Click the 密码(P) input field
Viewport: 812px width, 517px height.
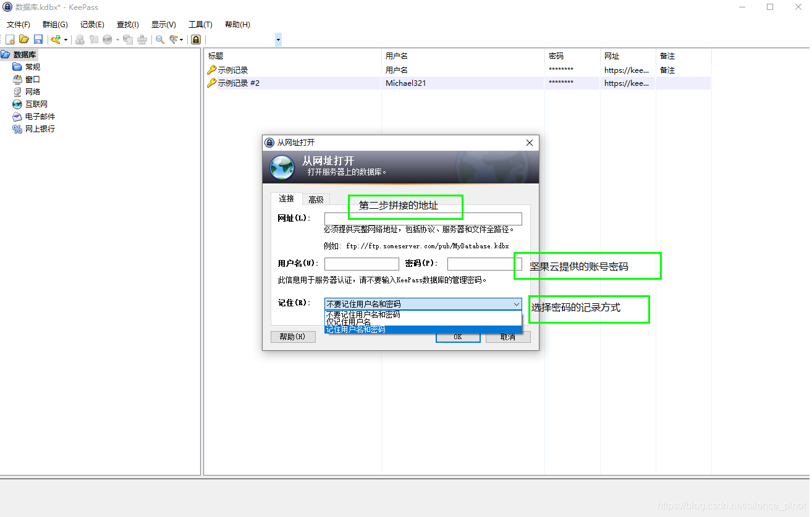click(484, 264)
